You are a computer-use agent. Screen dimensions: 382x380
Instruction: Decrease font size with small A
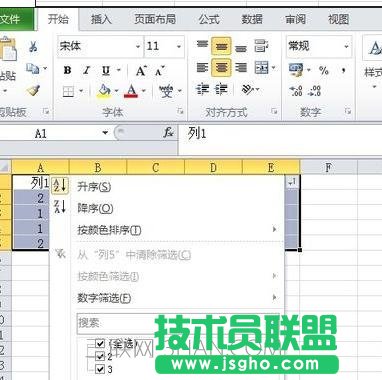coord(160,71)
